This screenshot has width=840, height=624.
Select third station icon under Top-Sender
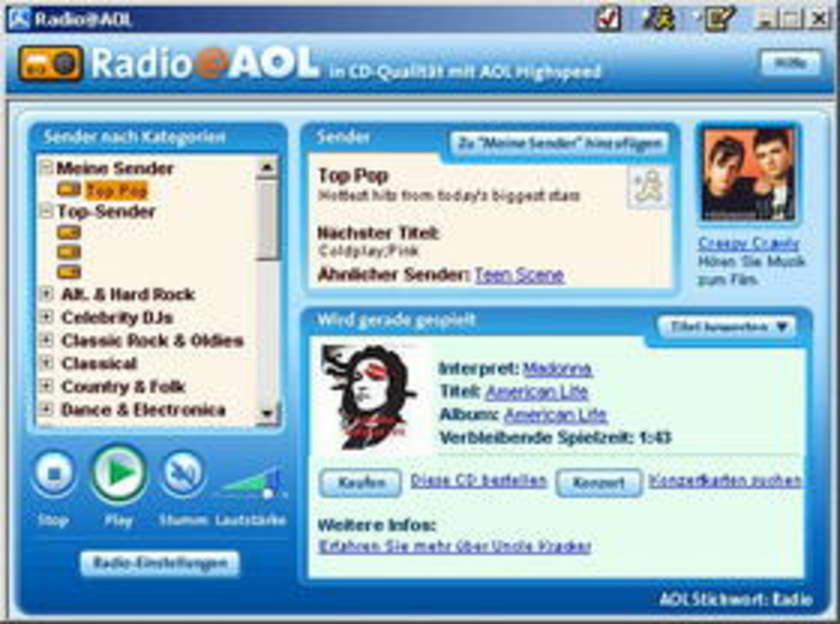69,273
